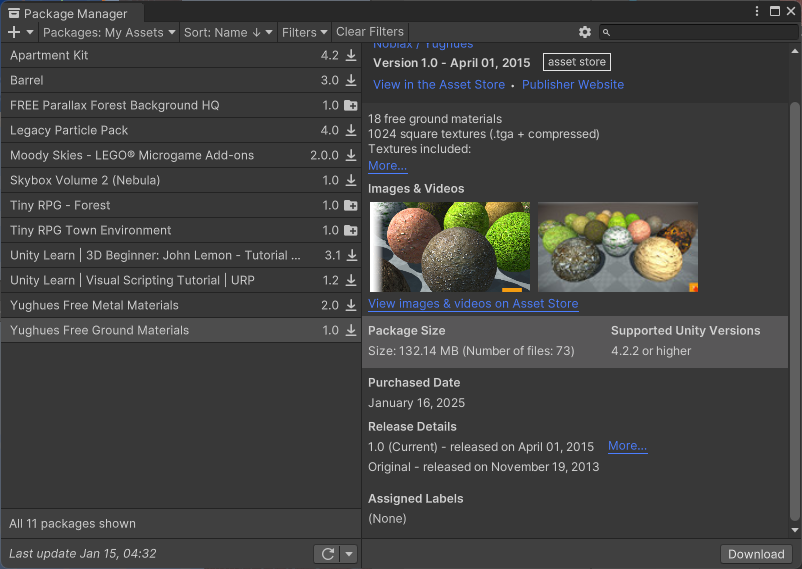Image resolution: width=802 pixels, height=569 pixels.
Task: Open View in the Asset Store link
Action: click(439, 84)
